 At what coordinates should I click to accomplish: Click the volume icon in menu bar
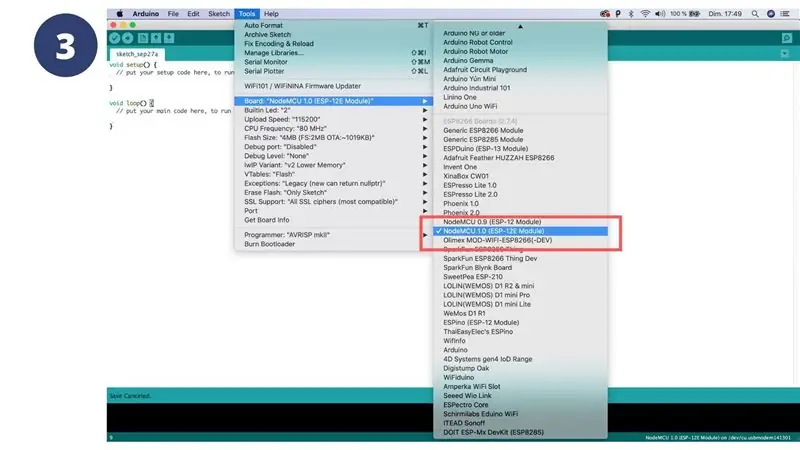[x=660, y=14]
